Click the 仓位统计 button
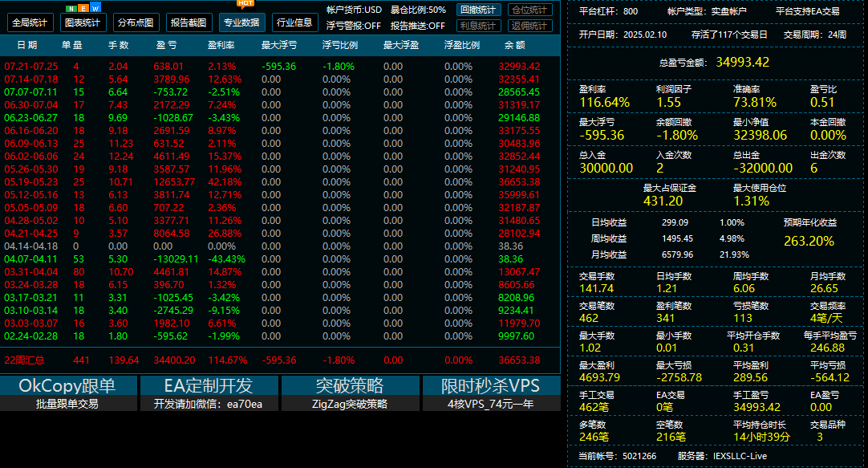 tap(529, 10)
